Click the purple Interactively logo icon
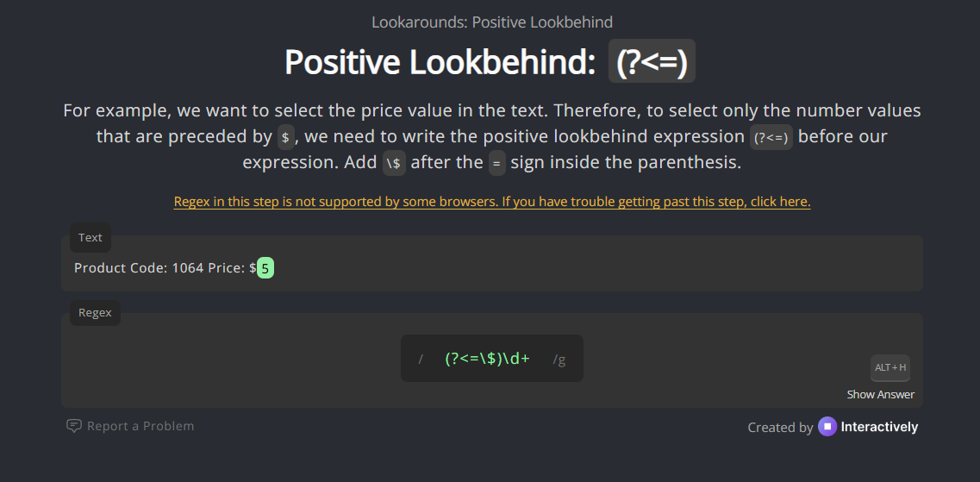Screen dimensions: 980x482 [x=827, y=427]
